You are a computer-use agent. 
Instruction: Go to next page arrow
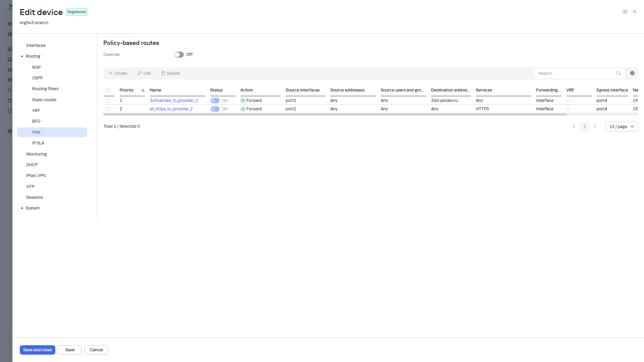pyautogui.click(x=595, y=127)
